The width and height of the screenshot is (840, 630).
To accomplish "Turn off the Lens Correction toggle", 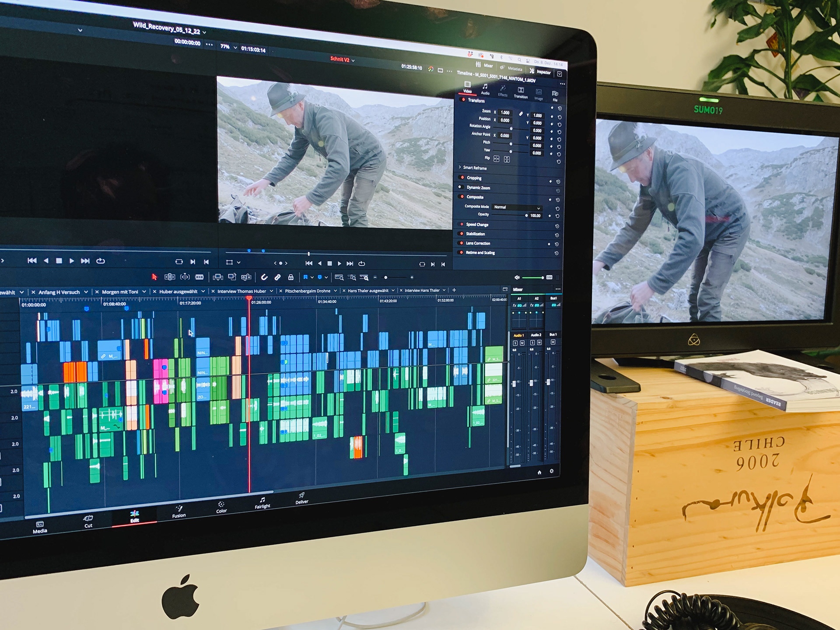I will (x=461, y=243).
